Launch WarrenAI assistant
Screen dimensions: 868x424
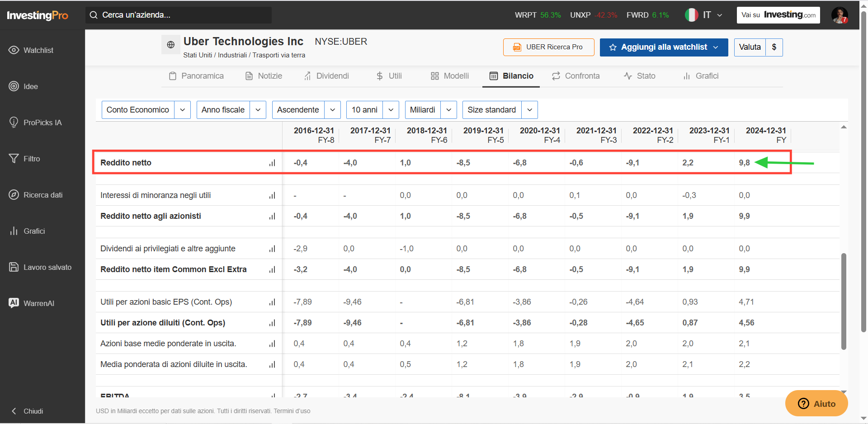pyautogui.click(x=32, y=303)
